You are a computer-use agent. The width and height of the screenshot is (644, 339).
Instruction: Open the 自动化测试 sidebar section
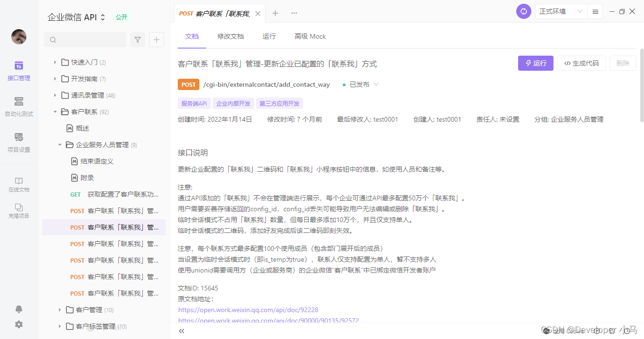(x=19, y=107)
